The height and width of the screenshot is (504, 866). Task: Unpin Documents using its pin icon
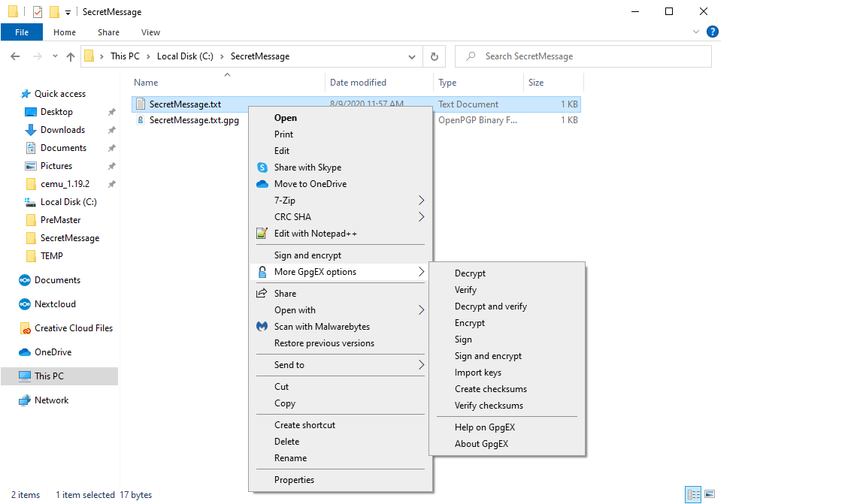coord(111,147)
